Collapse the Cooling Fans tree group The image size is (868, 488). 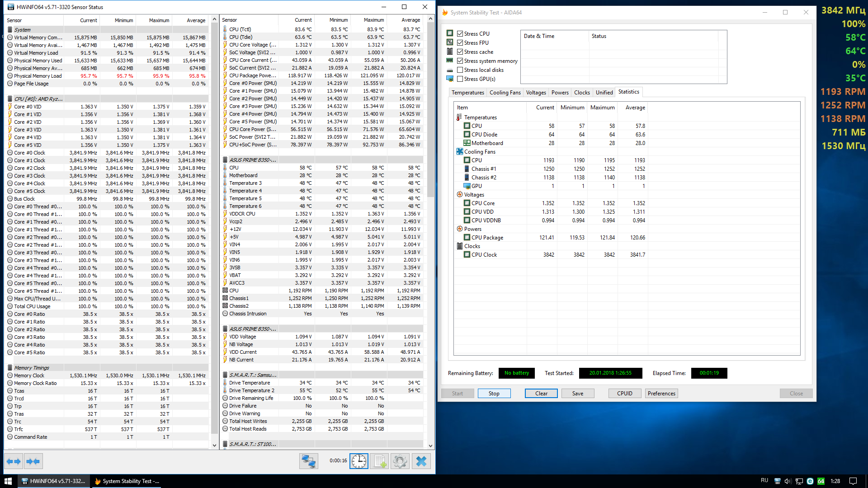[x=479, y=152]
